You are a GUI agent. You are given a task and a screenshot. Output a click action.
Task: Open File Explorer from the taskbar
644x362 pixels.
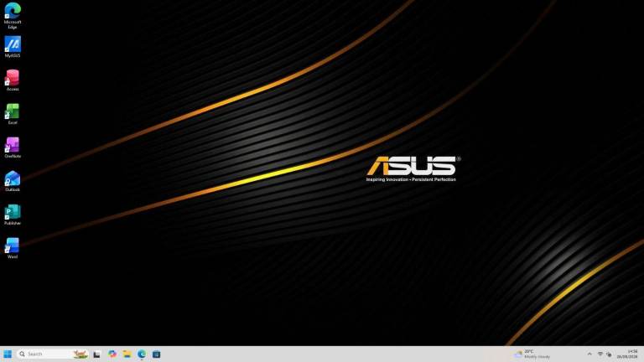point(127,354)
